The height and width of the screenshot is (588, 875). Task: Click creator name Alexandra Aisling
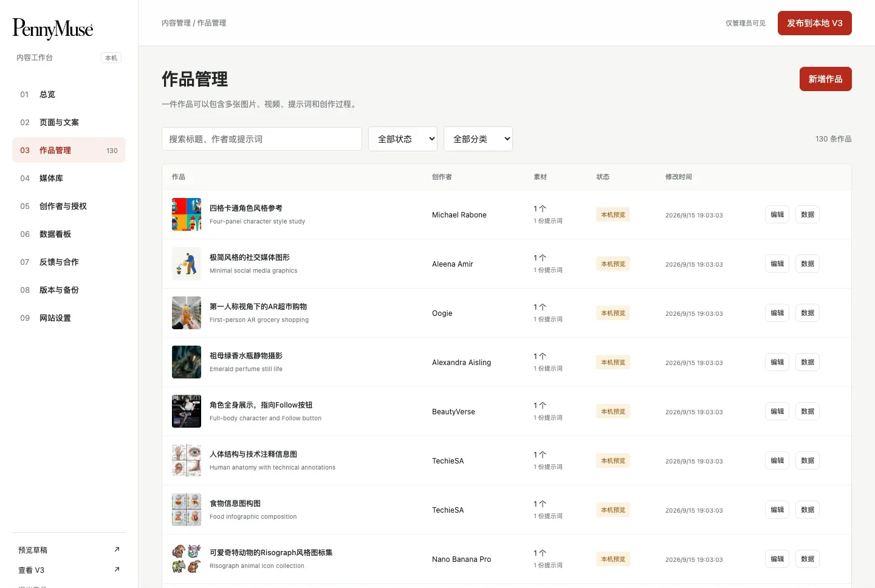(461, 363)
